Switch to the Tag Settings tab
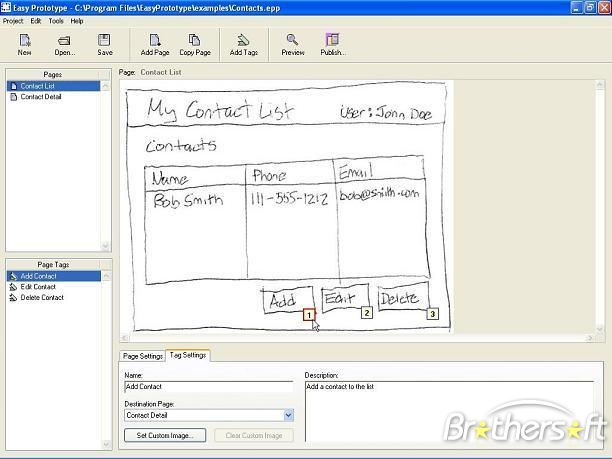The height and width of the screenshot is (459, 612). point(188,355)
